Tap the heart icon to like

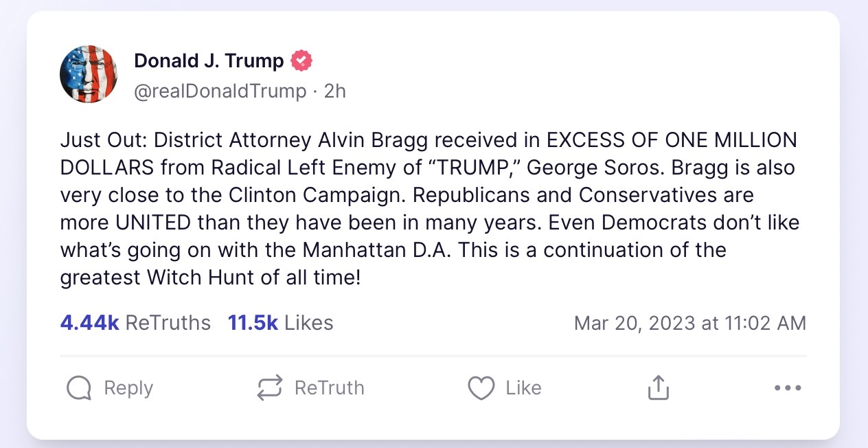481,389
